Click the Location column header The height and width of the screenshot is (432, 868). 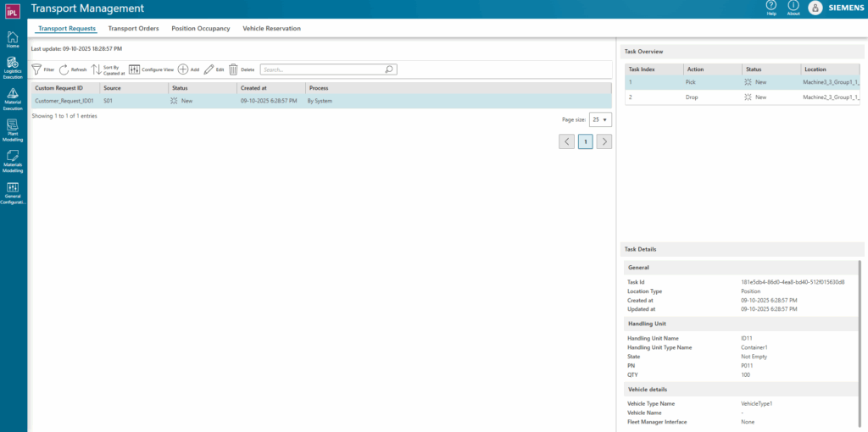pos(832,69)
